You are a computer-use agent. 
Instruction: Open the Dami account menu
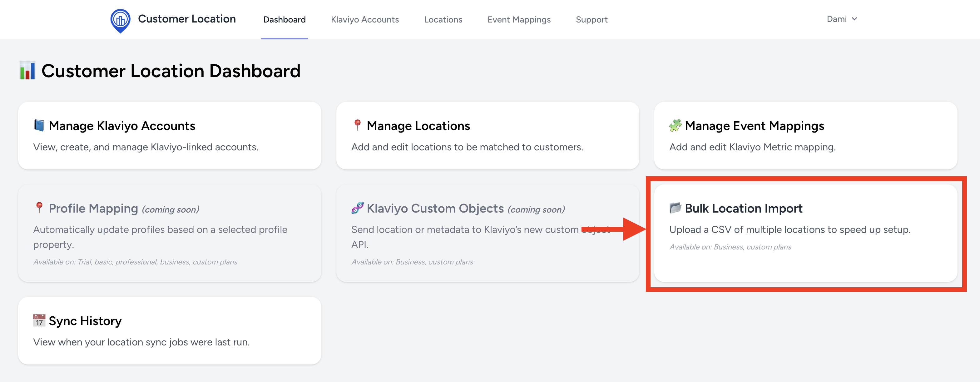837,19
